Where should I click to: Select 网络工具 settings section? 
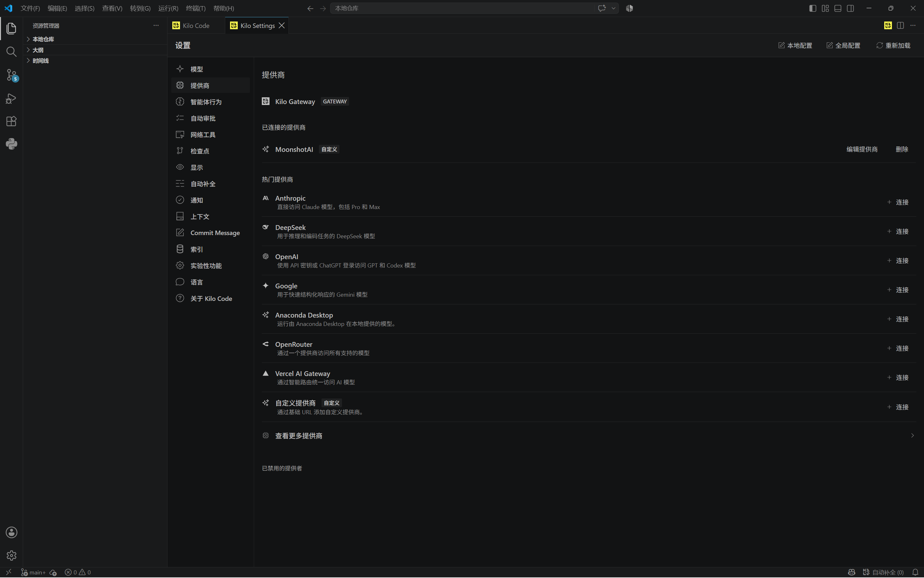tap(211, 135)
